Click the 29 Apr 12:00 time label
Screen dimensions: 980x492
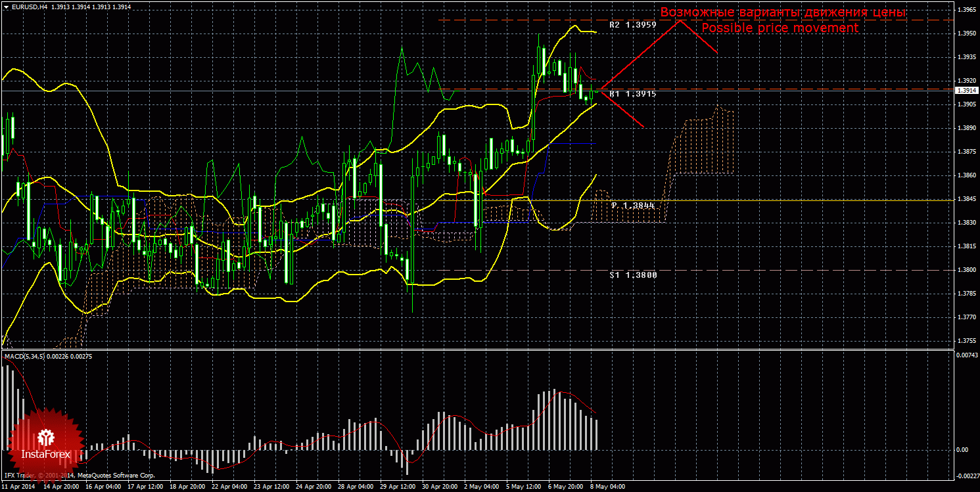click(x=398, y=487)
